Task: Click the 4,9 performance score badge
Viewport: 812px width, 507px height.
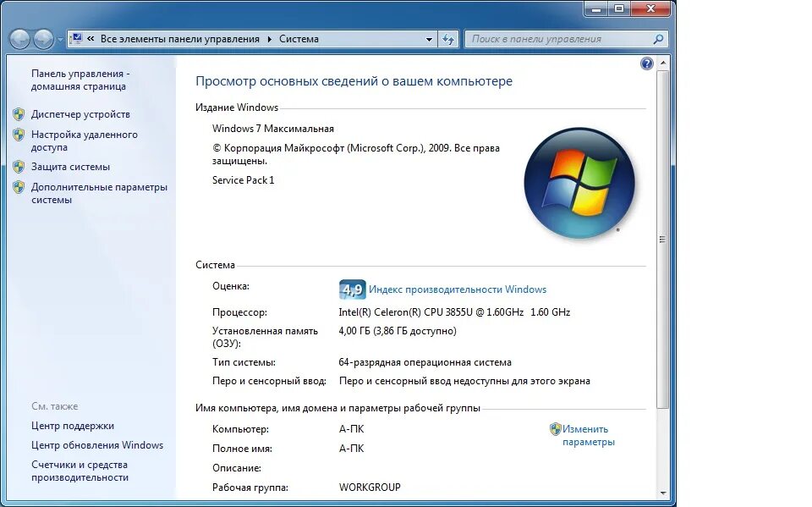Action: point(352,289)
